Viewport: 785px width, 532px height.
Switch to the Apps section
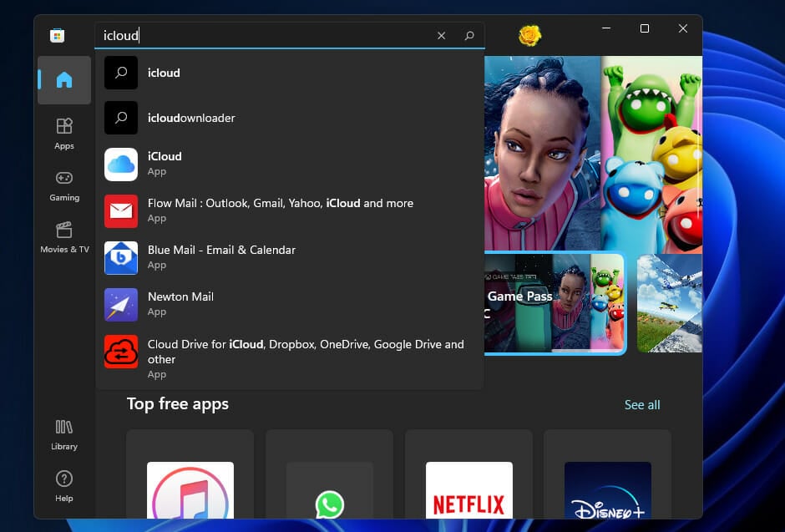point(64,134)
